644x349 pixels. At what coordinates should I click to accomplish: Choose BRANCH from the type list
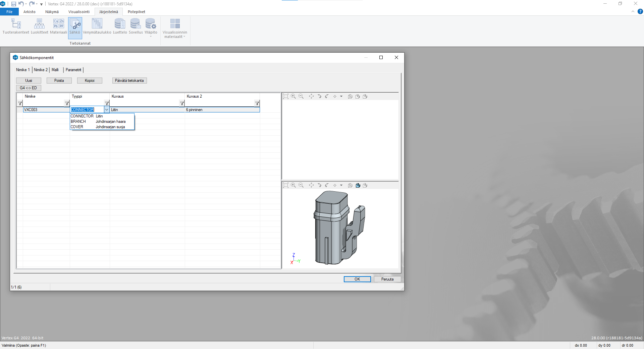point(78,121)
